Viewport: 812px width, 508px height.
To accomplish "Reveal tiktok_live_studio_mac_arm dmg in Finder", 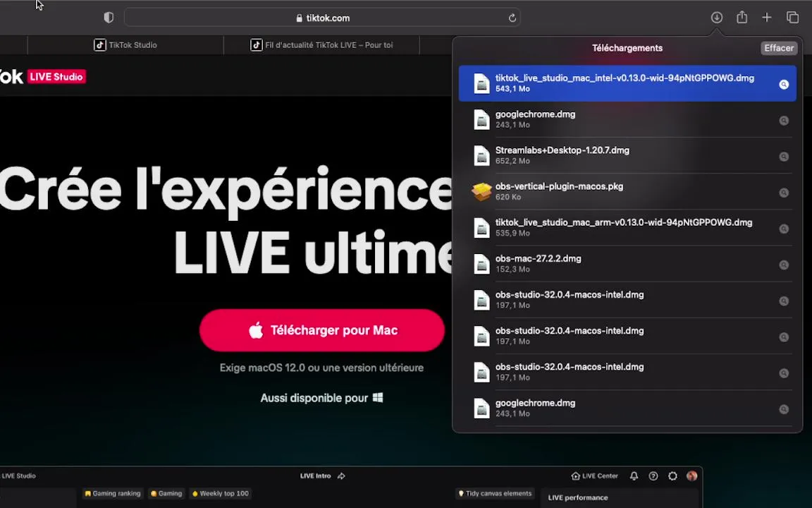I will (784, 229).
